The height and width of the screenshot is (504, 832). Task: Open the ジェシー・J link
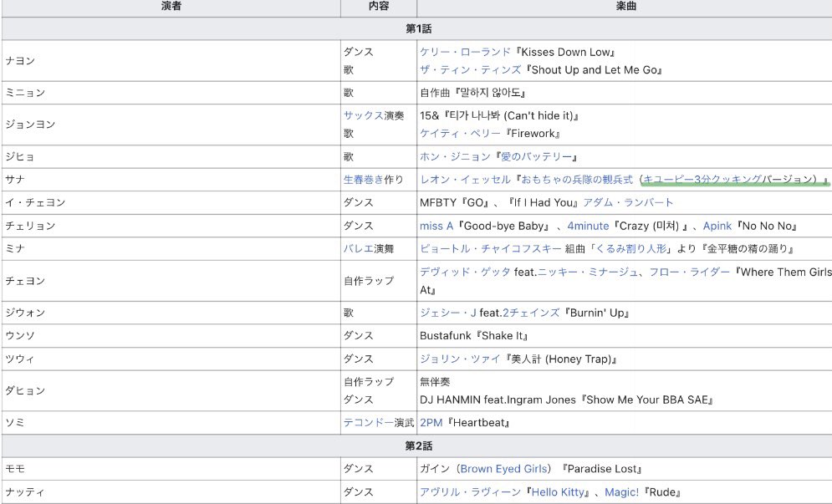pos(448,313)
